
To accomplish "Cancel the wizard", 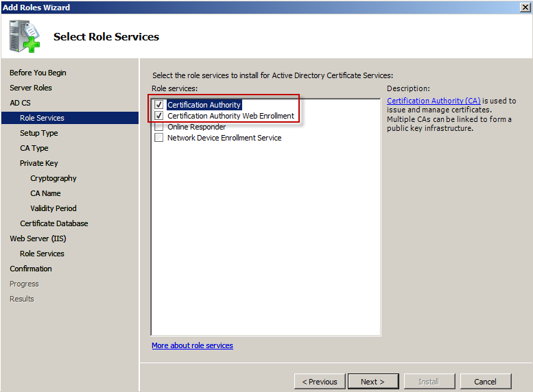I will (485, 382).
